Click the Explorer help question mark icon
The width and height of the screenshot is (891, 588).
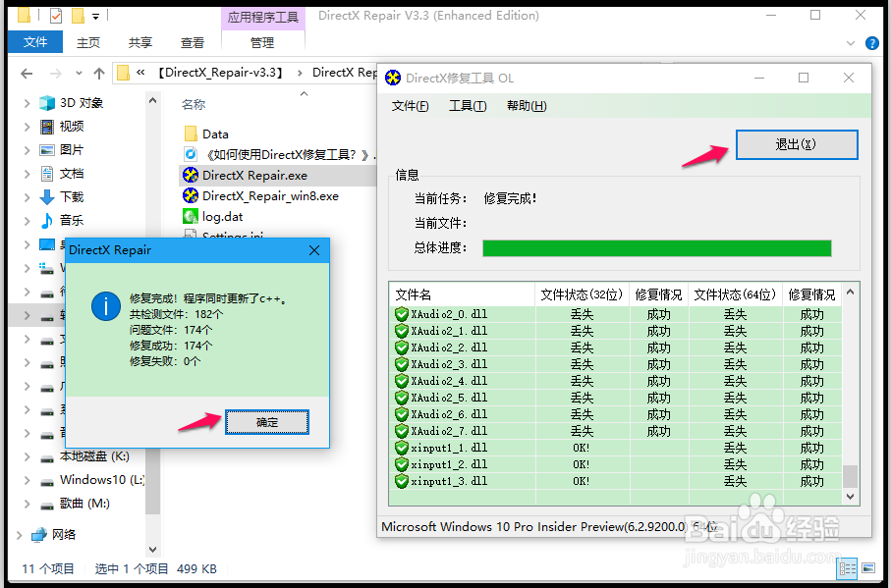pos(871,43)
